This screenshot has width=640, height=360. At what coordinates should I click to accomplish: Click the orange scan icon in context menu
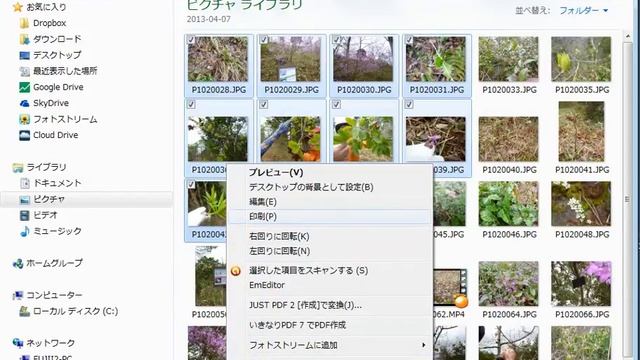pos(236,271)
